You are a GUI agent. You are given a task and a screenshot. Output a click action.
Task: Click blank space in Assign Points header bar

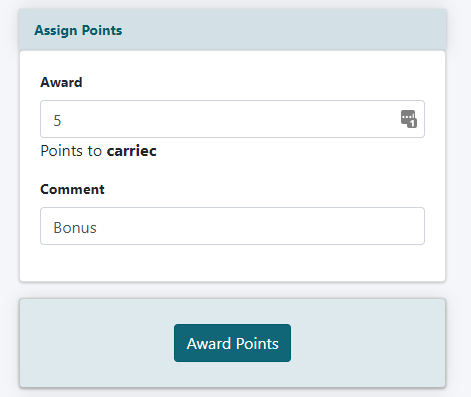click(x=283, y=30)
